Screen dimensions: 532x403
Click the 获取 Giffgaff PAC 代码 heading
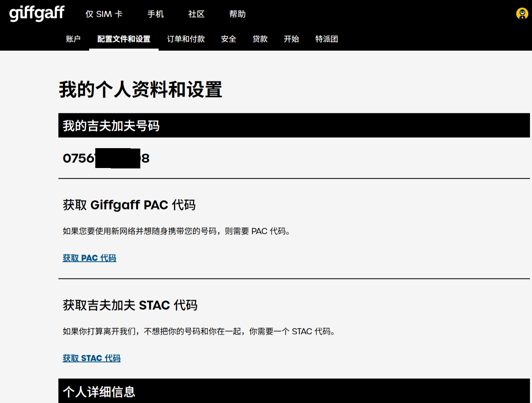129,205
